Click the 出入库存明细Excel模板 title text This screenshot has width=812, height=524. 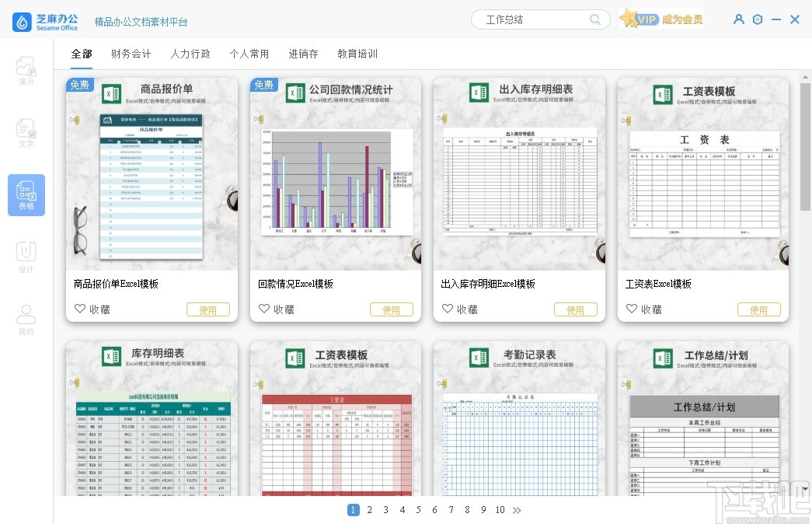[488, 284]
